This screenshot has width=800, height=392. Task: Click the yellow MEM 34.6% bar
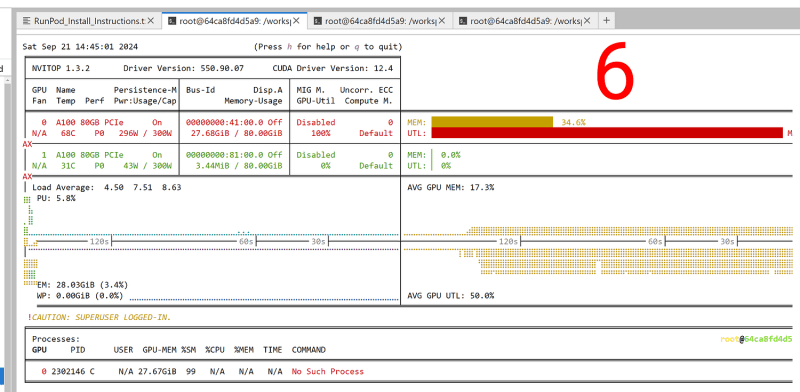pos(492,122)
